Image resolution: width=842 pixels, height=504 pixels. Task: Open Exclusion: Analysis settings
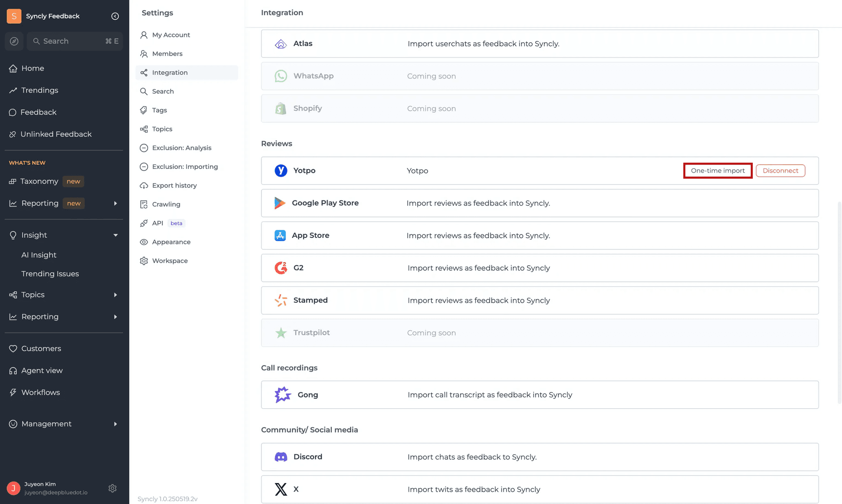187,148
